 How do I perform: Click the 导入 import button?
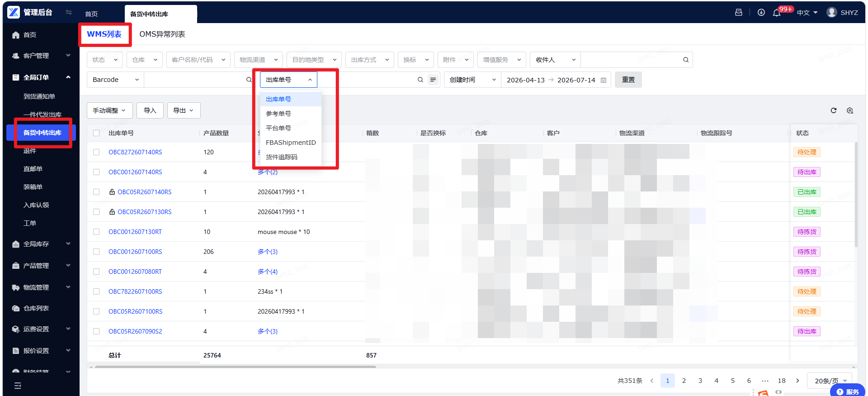(150, 110)
